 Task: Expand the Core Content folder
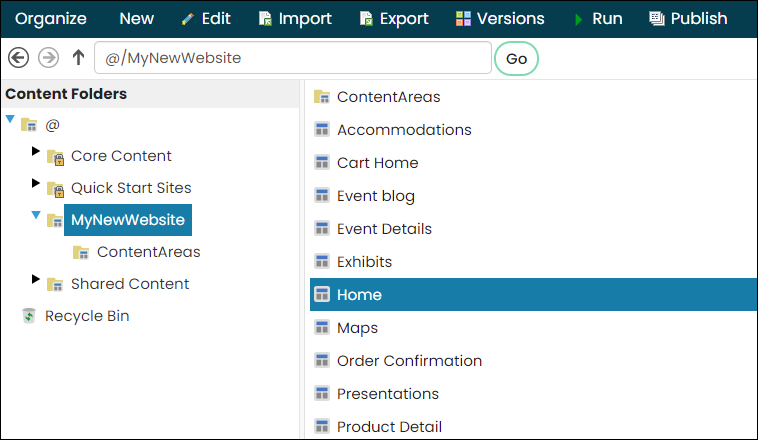pyautogui.click(x=35, y=151)
